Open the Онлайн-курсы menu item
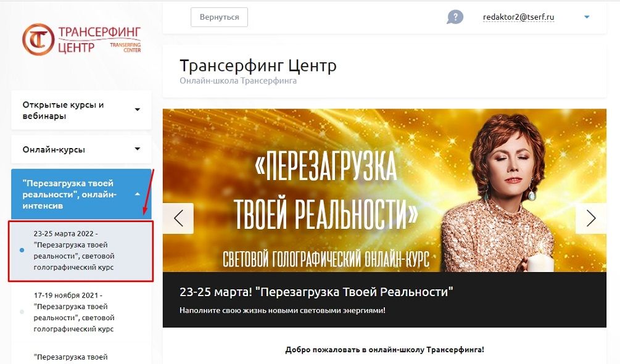Viewport: 620px width, 364px height. 81,149
